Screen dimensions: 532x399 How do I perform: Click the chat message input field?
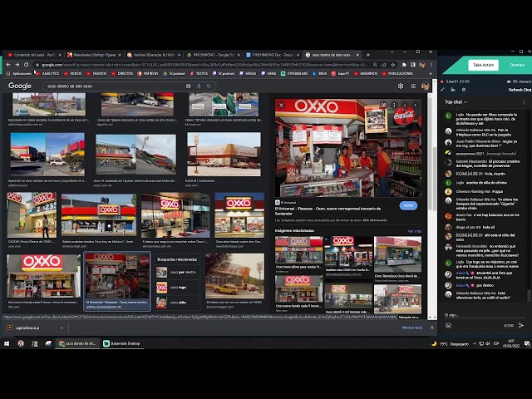coord(484,315)
